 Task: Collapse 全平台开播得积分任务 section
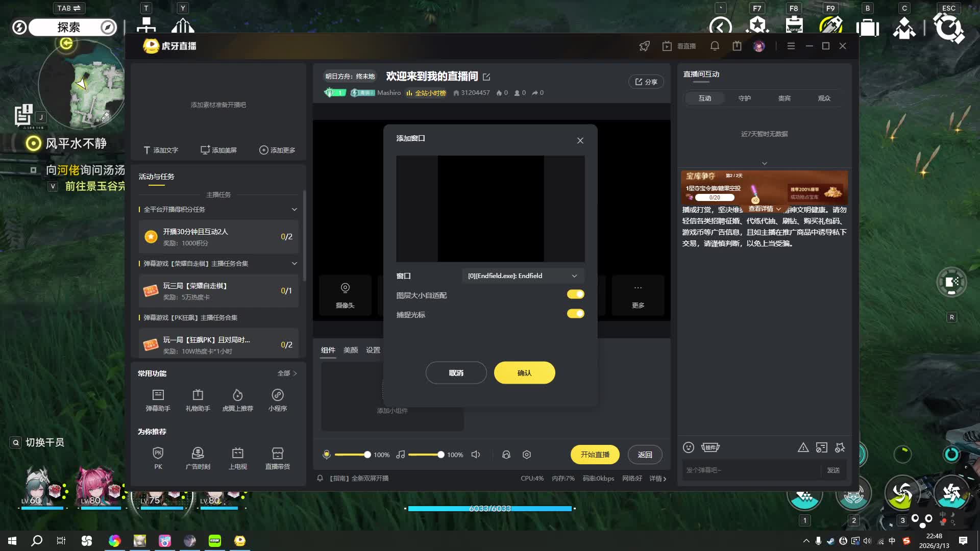point(294,210)
